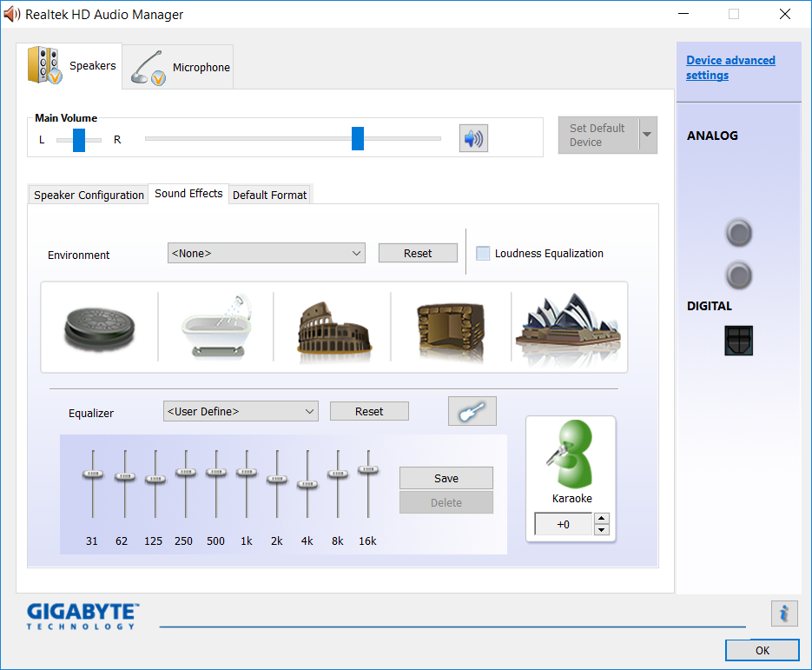Select the Sound Effects tab
The image size is (812, 670).
188,193
